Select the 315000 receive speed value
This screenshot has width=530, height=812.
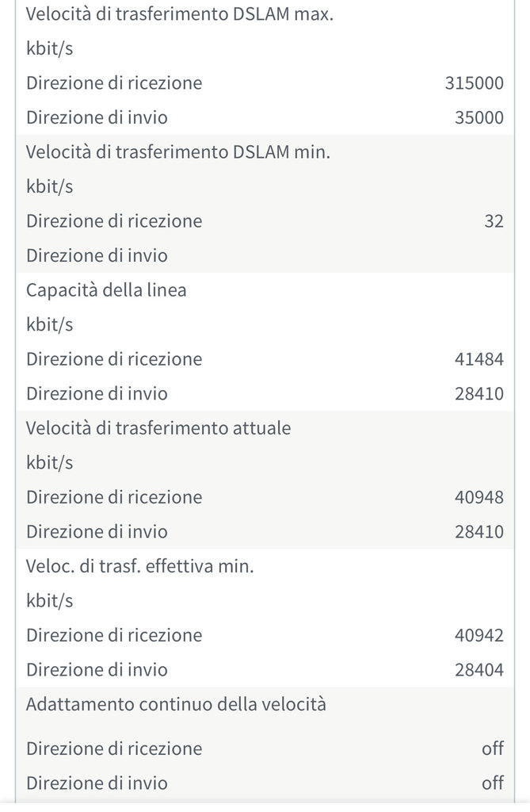pyautogui.click(x=475, y=83)
